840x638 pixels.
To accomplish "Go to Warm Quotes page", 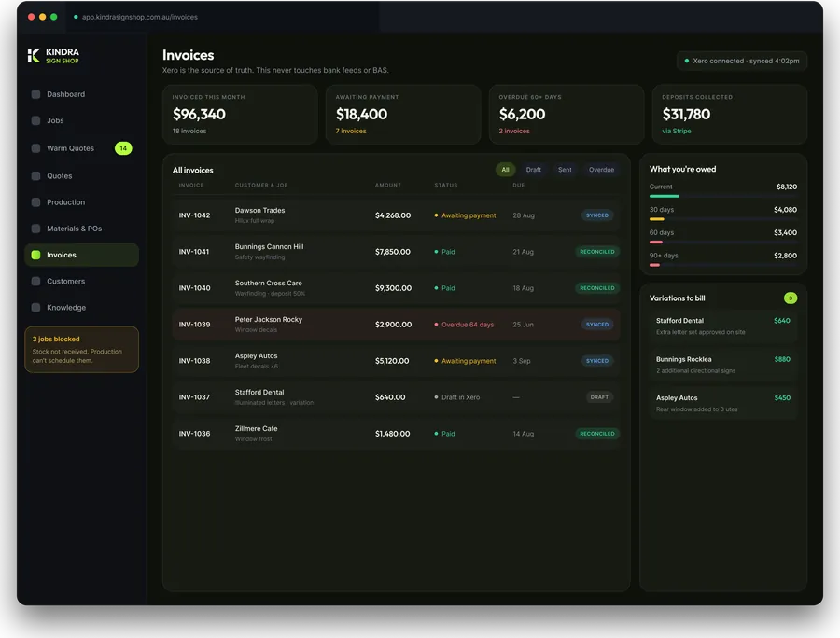I will pos(81,148).
